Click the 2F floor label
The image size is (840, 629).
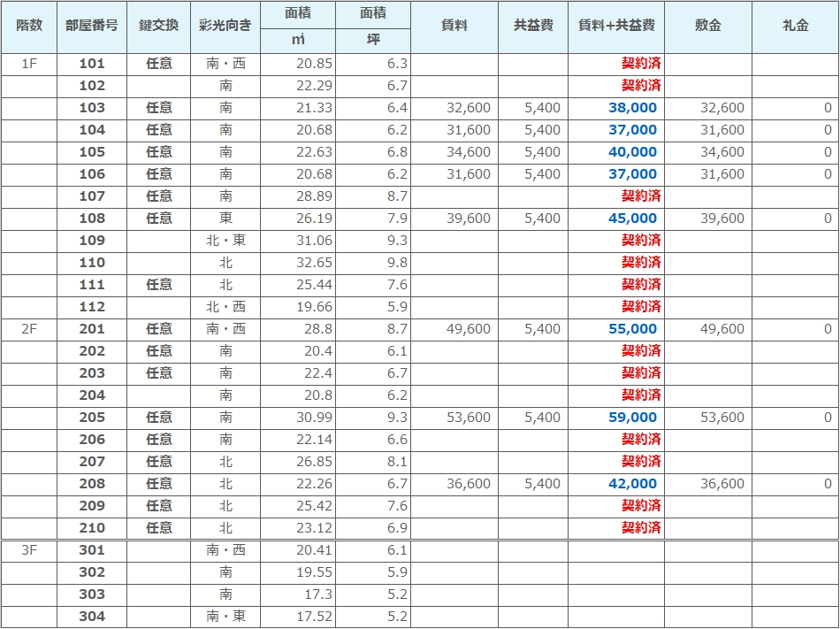(29, 329)
